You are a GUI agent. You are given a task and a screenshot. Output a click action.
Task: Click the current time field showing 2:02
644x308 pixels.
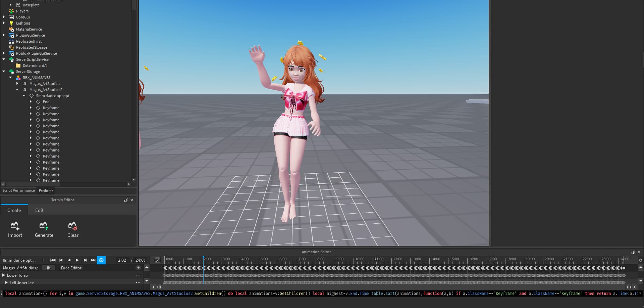(x=122, y=260)
